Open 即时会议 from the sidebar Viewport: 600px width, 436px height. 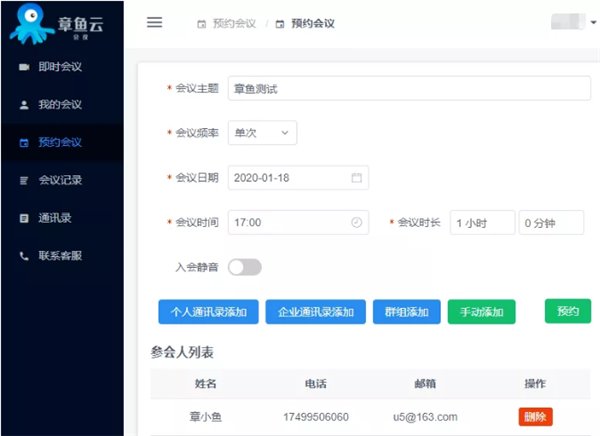[x=59, y=67]
